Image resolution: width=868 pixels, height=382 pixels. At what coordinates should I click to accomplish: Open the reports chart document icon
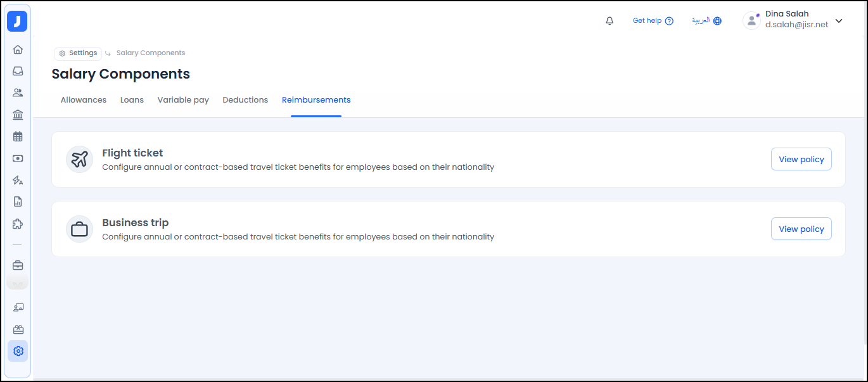[18, 202]
